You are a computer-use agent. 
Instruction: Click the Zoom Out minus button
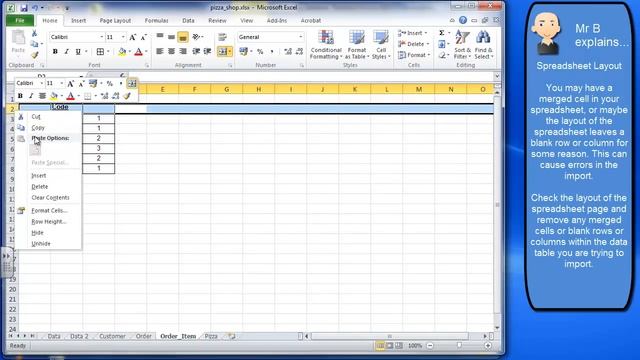tap(430, 346)
